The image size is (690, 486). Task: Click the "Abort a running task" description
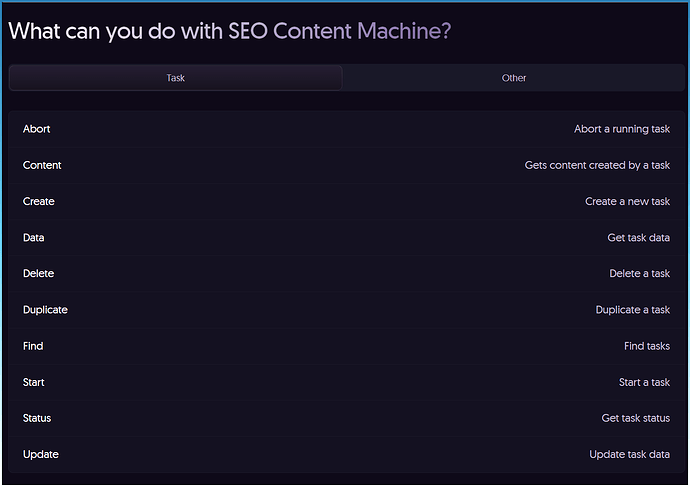point(621,129)
